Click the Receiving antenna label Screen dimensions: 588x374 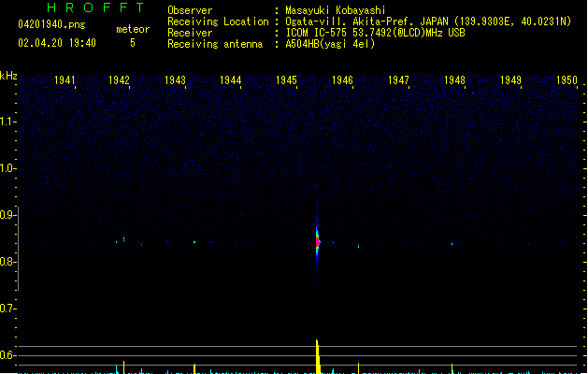click(x=215, y=44)
